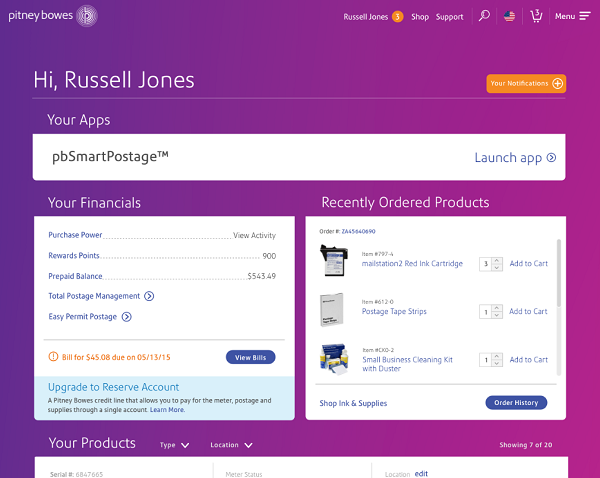The width and height of the screenshot is (600, 478).
Task: Click Learn More about Reserve Account
Action: coord(167,410)
